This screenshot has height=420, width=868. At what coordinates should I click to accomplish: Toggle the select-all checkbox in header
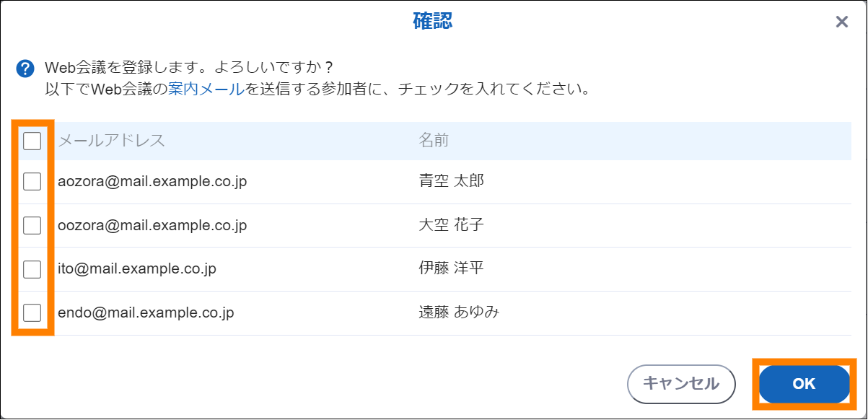tap(32, 141)
